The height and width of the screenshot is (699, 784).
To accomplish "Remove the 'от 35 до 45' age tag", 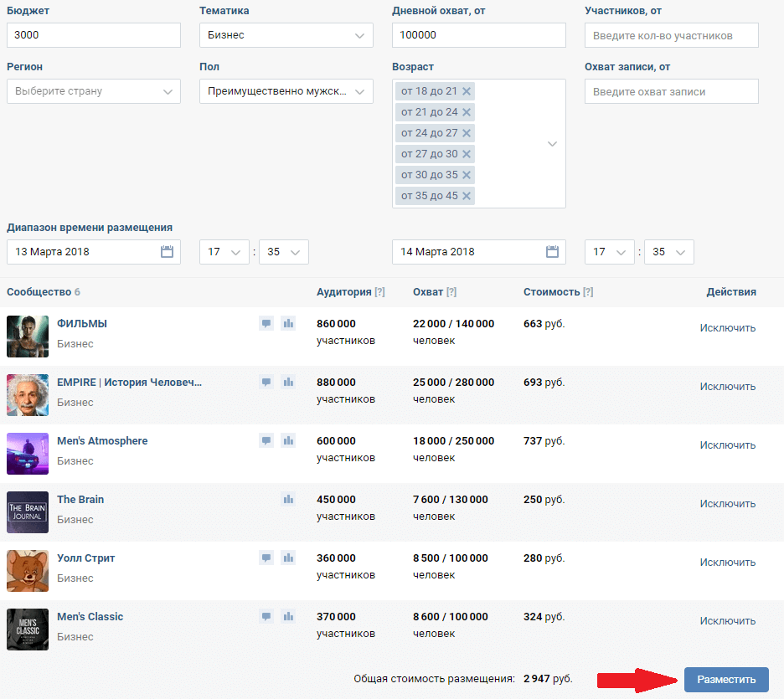I will coord(467,196).
